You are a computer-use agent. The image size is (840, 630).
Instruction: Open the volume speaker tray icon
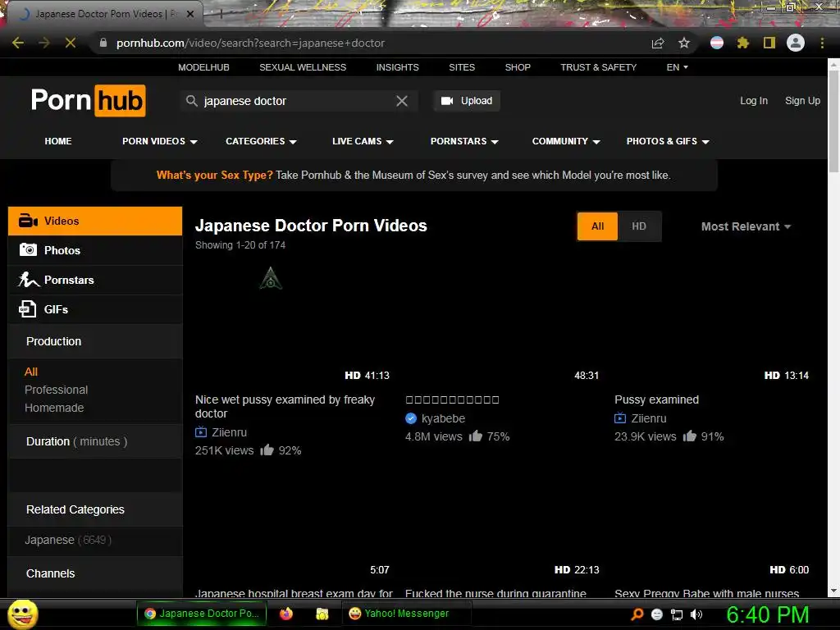click(x=696, y=614)
